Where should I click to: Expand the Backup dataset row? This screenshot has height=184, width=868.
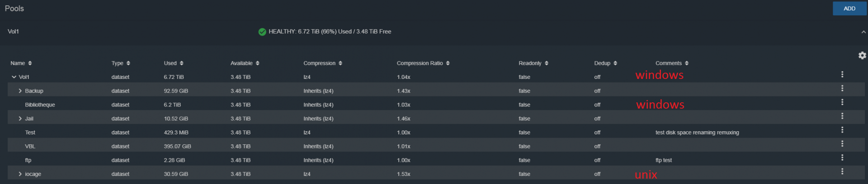click(x=20, y=91)
